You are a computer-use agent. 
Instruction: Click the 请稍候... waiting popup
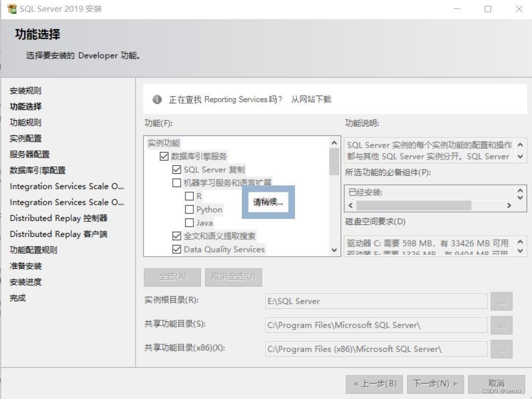[x=268, y=202]
